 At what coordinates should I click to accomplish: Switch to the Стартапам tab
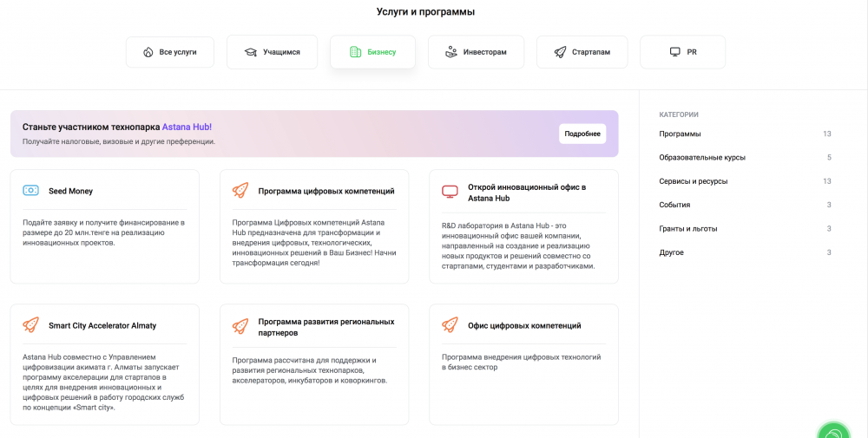pos(582,52)
